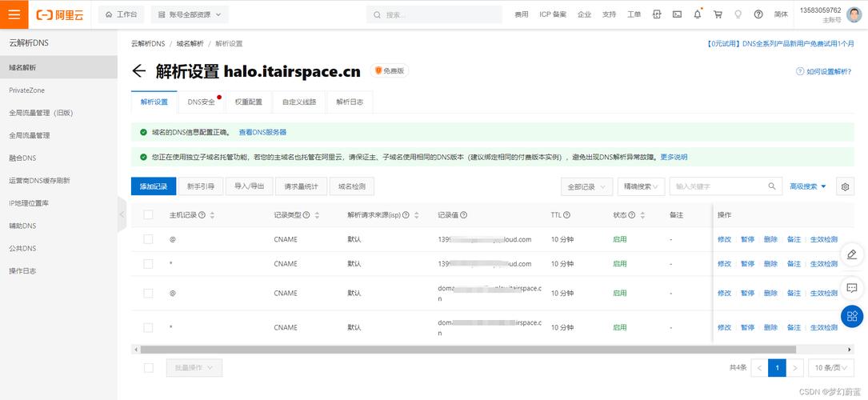Click 导入/导出 button

(x=250, y=186)
